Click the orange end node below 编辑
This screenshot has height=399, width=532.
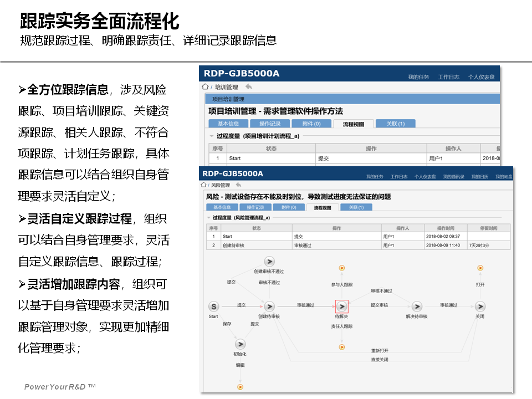coord(240,387)
